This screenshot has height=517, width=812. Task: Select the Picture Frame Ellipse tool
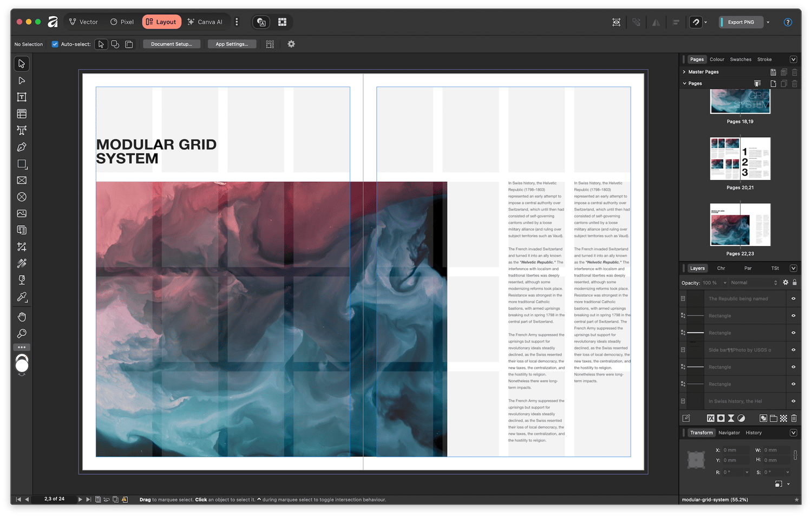click(x=22, y=197)
